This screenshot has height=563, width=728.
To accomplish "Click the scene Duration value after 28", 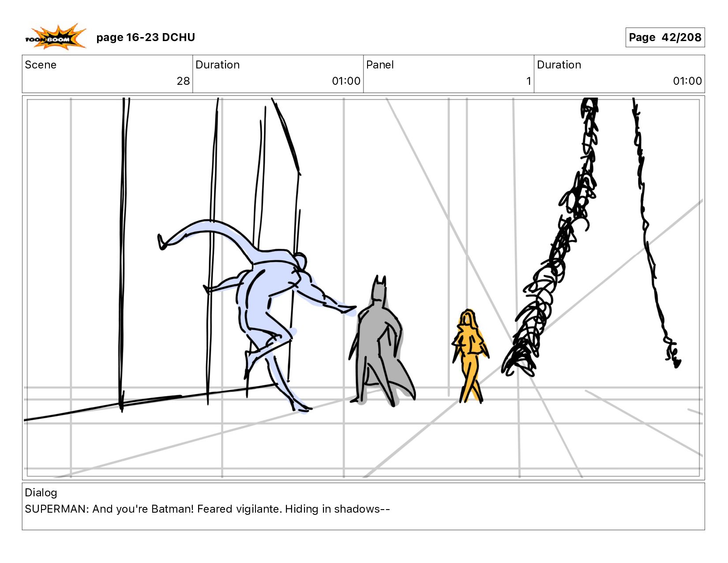I will [346, 81].
